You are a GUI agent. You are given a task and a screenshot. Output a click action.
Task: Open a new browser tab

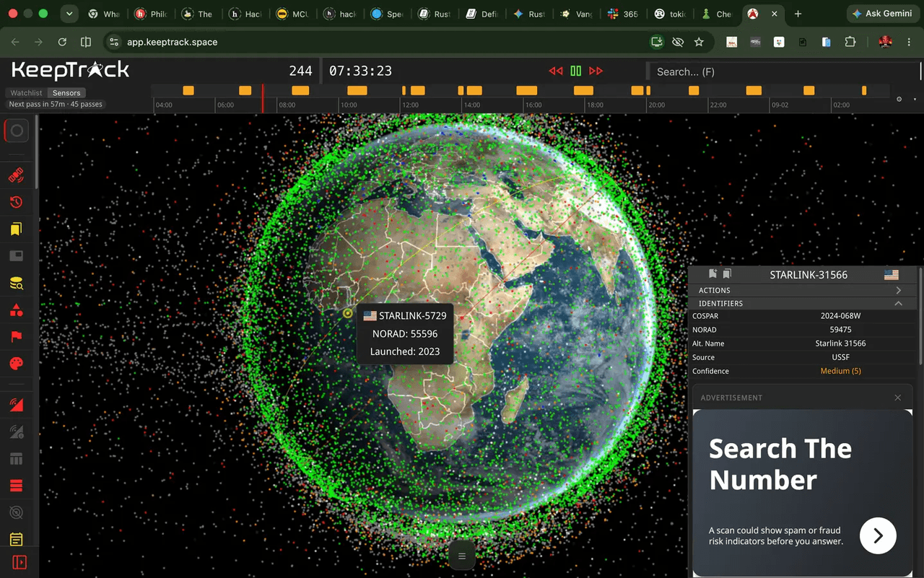[798, 14]
